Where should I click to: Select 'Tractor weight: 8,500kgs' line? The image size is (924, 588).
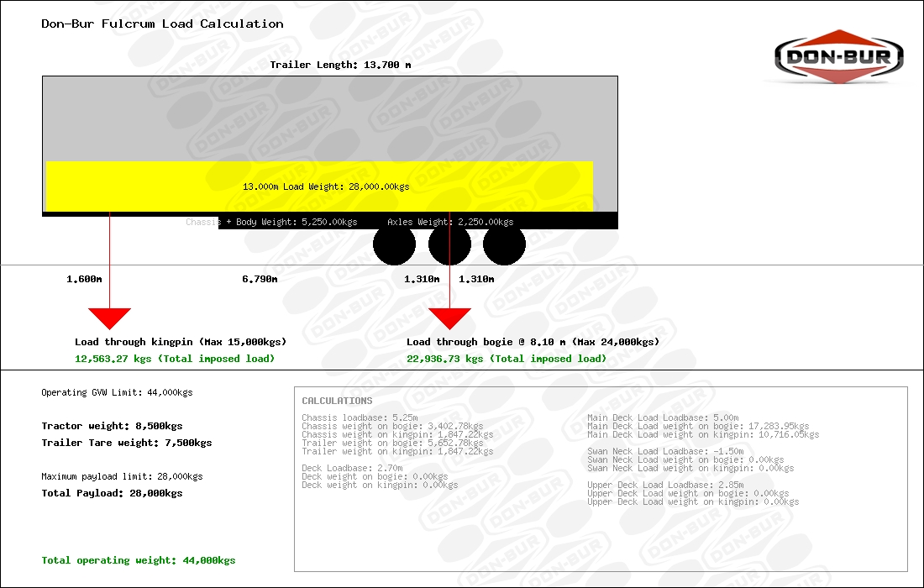click(112, 426)
